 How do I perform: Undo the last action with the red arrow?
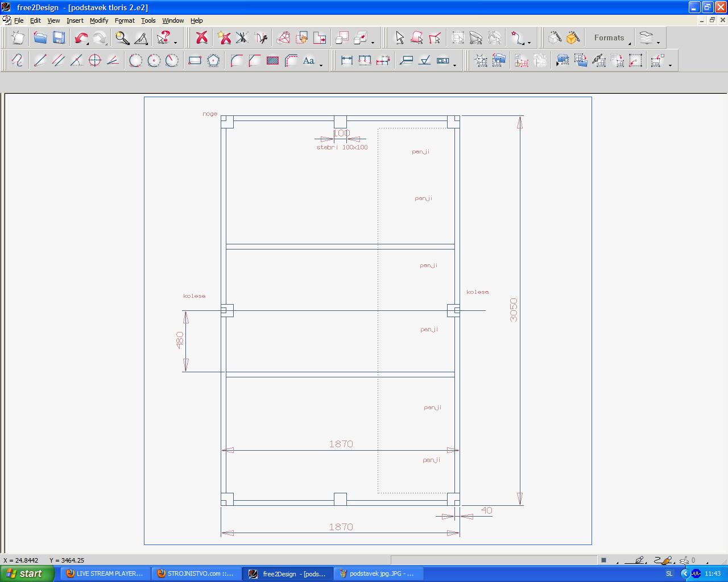click(x=81, y=38)
